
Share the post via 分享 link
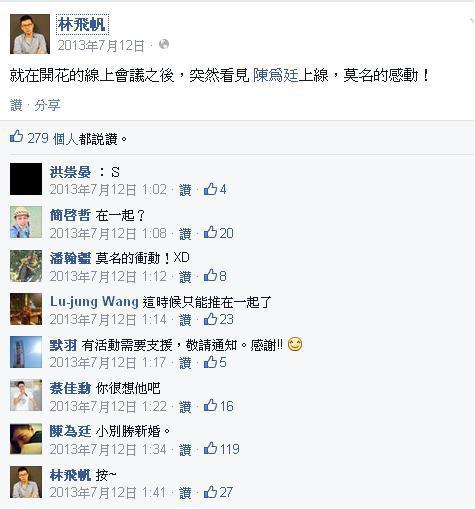47,105
